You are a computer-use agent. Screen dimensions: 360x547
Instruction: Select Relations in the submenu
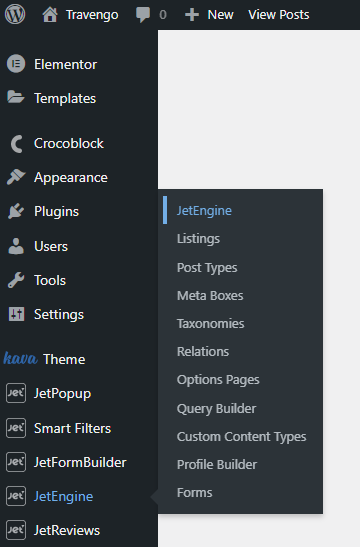tap(203, 351)
